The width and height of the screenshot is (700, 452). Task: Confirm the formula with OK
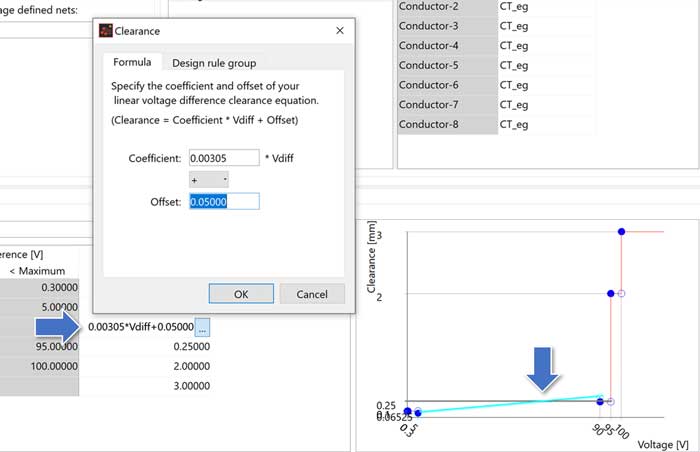(x=240, y=294)
